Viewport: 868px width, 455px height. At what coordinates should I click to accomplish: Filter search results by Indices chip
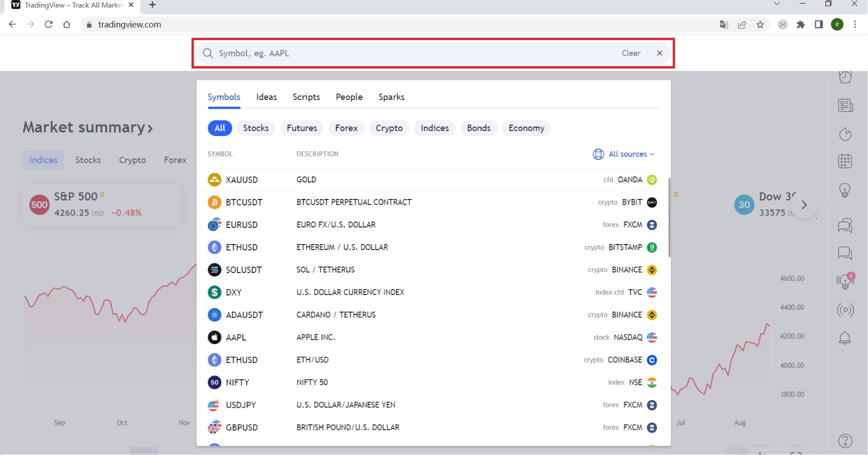pyautogui.click(x=434, y=128)
